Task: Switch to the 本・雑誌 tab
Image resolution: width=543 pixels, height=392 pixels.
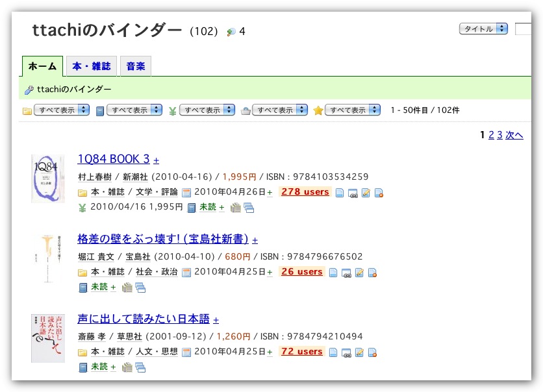Action: pos(91,66)
